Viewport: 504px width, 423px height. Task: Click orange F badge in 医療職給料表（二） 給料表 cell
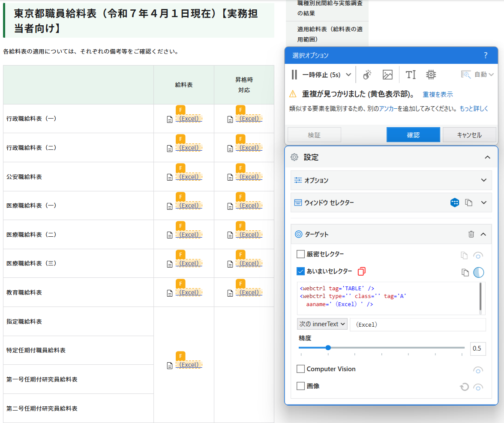(x=181, y=226)
